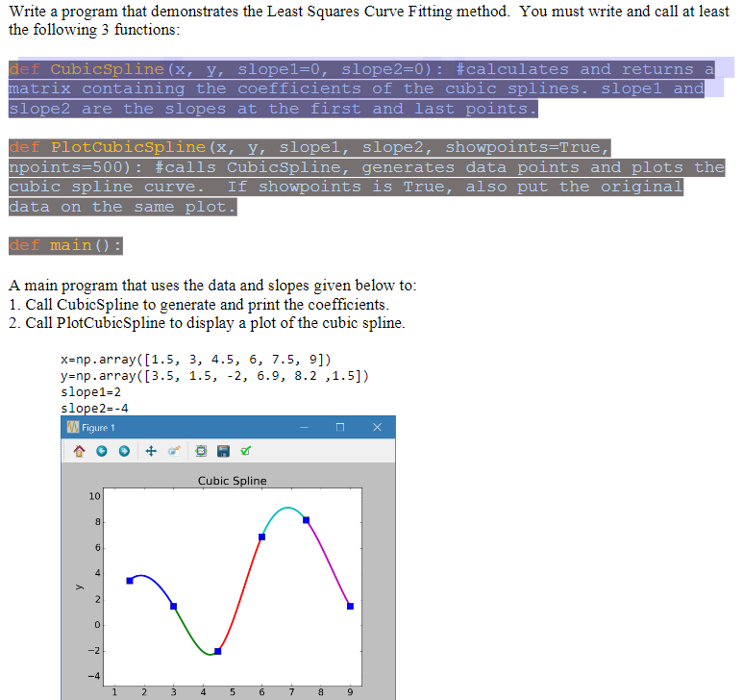743x700 pixels.
Task: Click the data point marker at x=1.5
Action: [130, 581]
